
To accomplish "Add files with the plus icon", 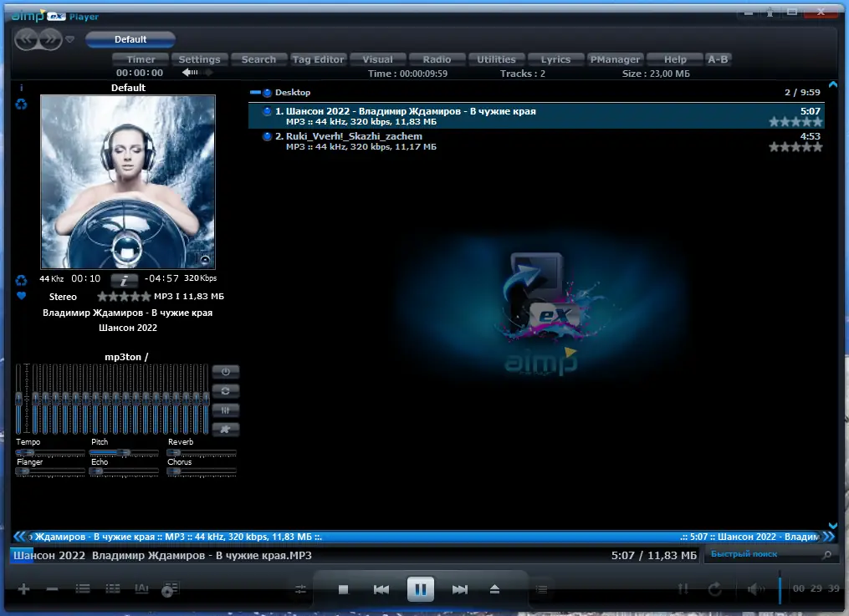I will tap(23, 589).
